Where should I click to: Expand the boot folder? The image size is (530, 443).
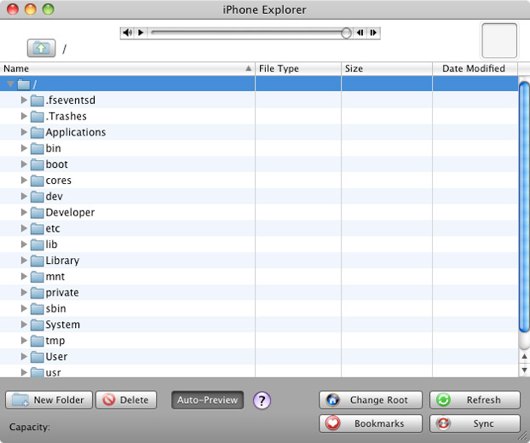(24, 164)
